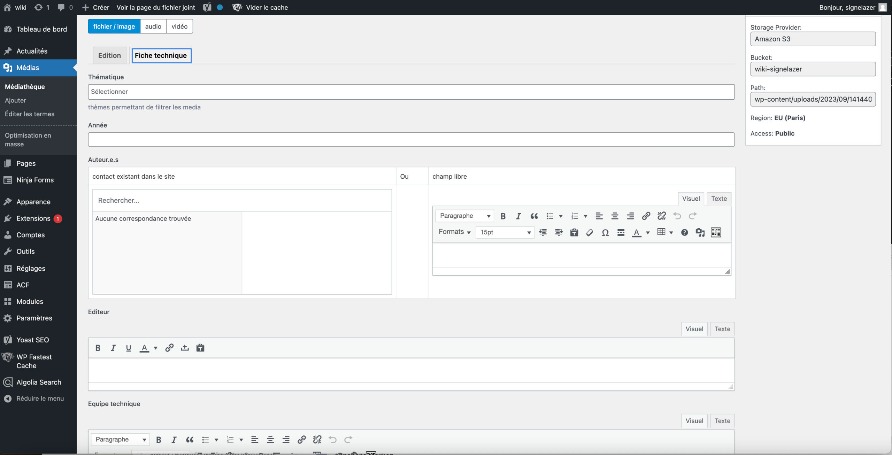The width and height of the screenshot is (892, 455).
Task: Open the Thématique Sélectionner dropdown
Action: coord(411,92)
